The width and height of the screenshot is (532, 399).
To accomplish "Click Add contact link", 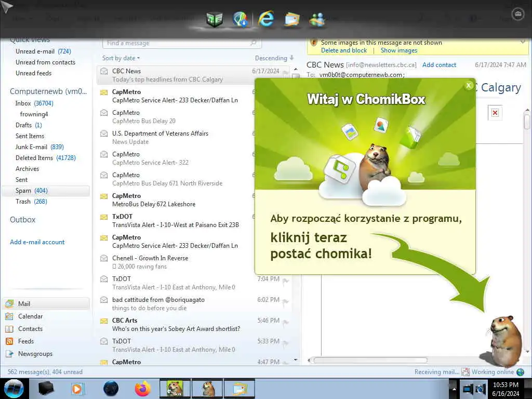I will [439, 65].
